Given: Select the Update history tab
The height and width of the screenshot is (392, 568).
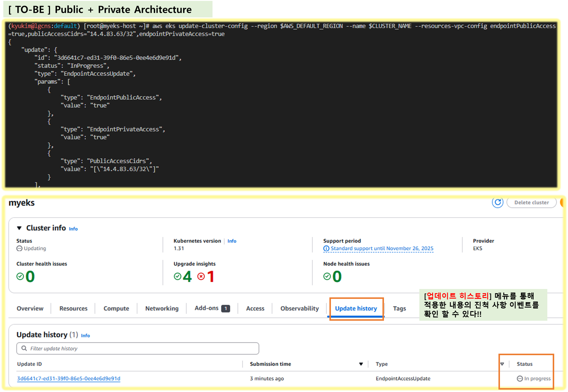Looking at the screenshot, I should click(356, 308).
